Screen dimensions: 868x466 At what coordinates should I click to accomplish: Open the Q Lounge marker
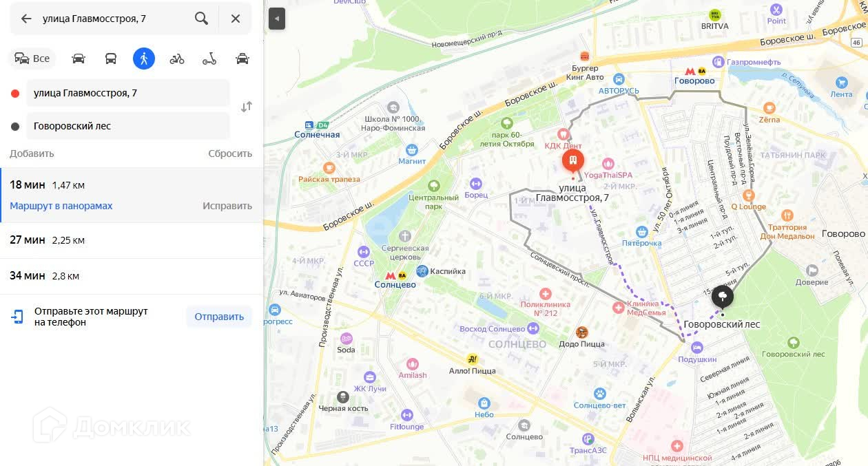(748, 195)
